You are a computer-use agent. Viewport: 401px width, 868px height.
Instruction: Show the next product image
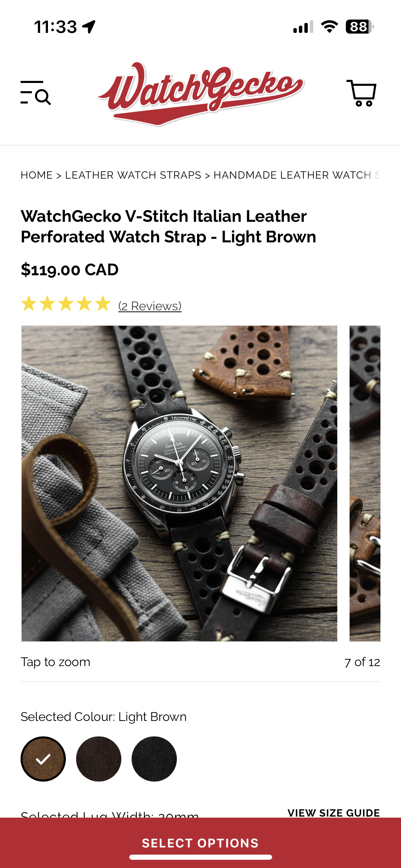point(365,483)
